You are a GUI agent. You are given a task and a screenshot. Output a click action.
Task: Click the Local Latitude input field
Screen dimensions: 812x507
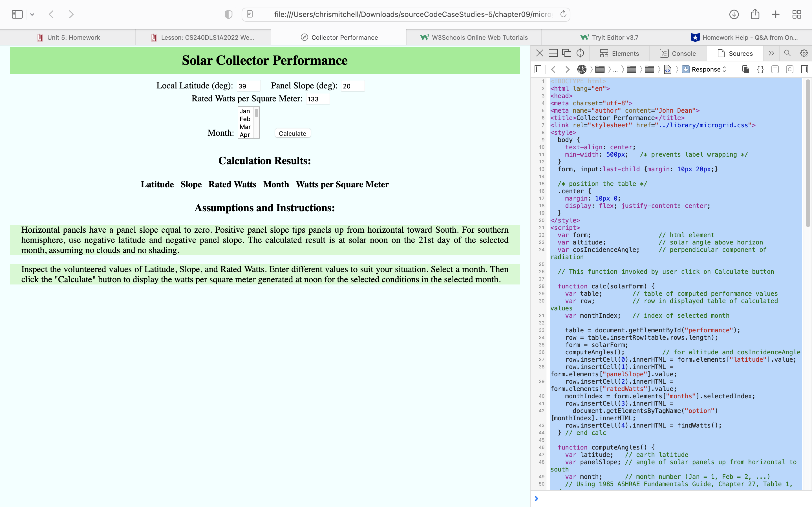pyautogui.click(x=248, y=86)
